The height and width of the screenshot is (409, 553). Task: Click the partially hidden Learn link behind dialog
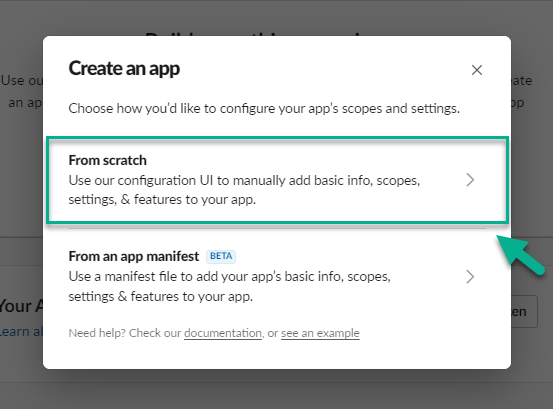[x=21, y=331]
